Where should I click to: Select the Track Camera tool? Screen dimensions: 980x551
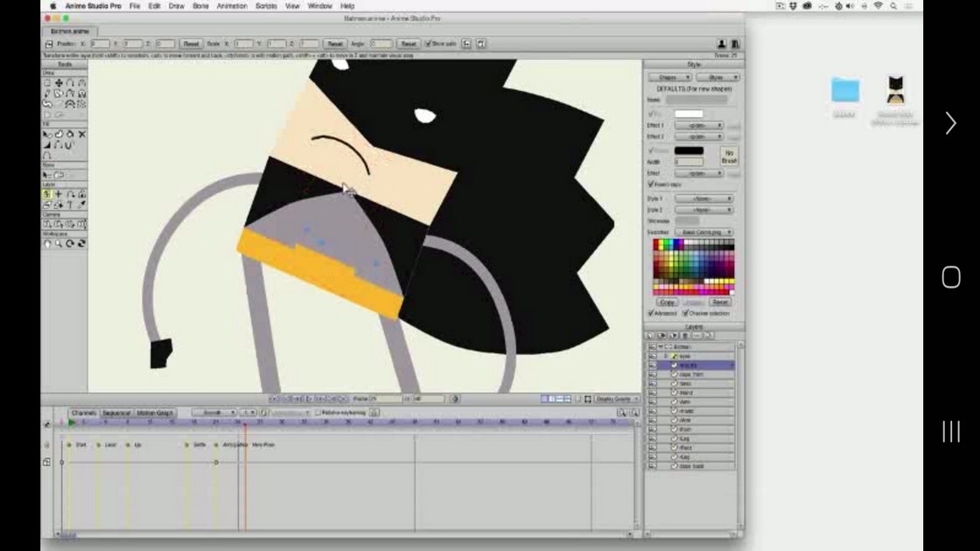coord(47,224)
